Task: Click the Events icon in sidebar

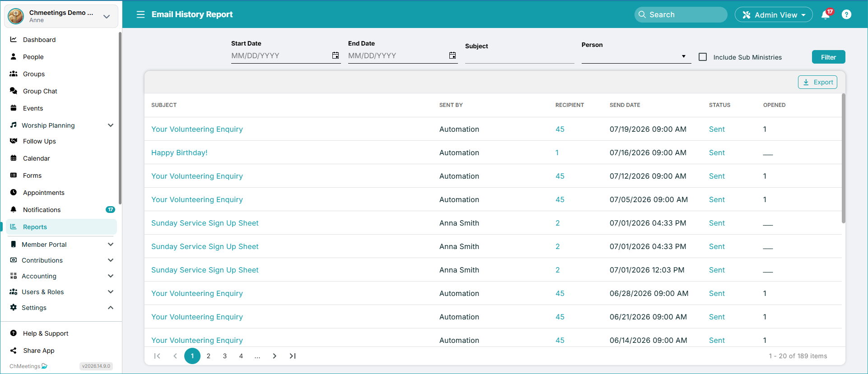Action: 14,108
